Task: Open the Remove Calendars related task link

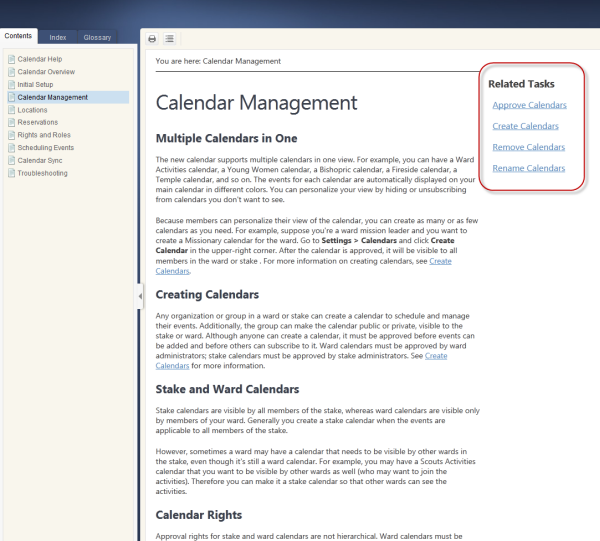Action: (x=528, y=147)
